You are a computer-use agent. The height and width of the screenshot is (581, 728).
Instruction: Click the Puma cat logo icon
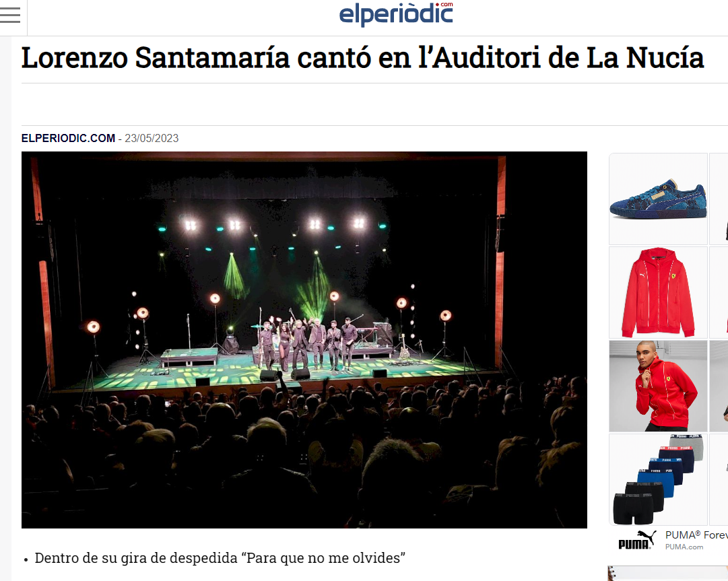(x=636, y=540)
